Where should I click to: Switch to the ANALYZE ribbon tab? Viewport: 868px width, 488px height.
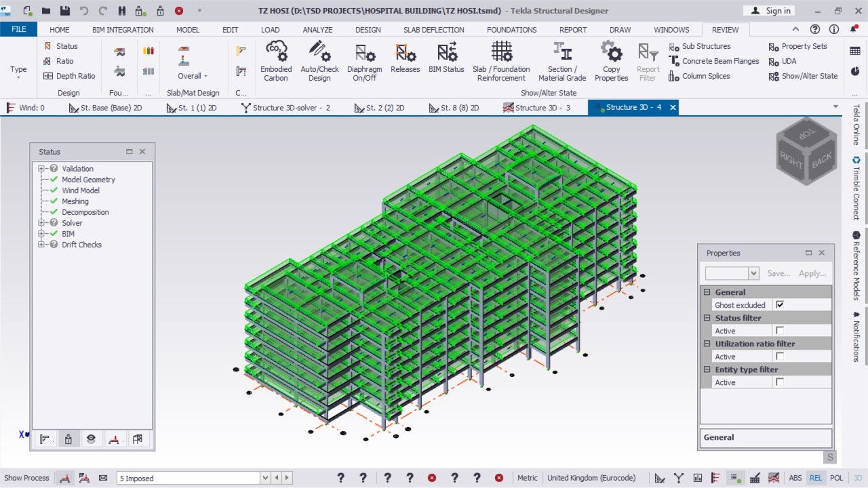(x=317, y=30)
